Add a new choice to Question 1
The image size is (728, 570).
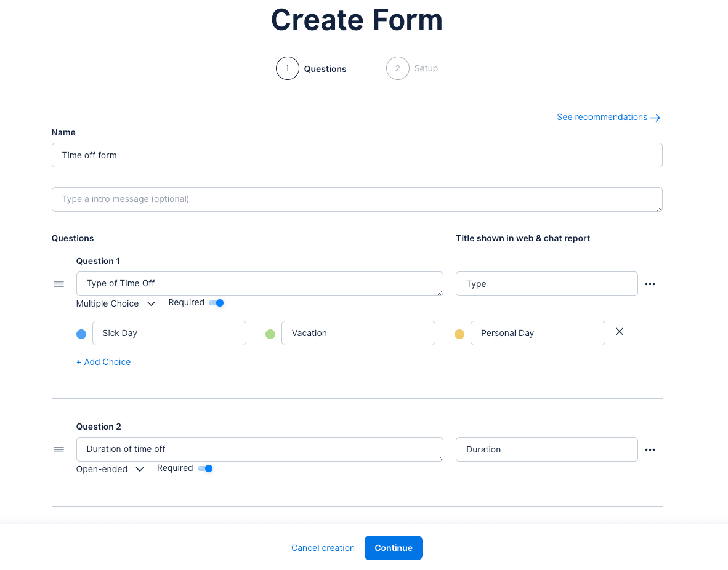click(103, 362)
